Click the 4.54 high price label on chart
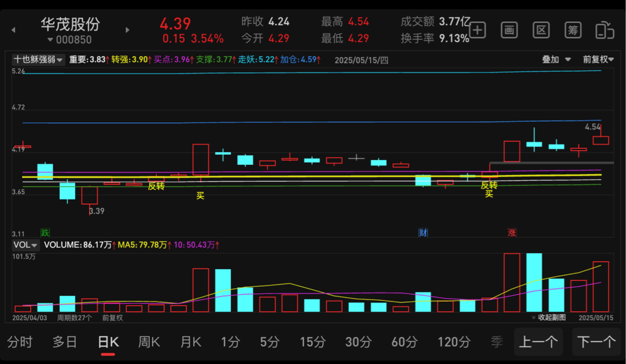 pyautogui.click(x=593, y=127)
